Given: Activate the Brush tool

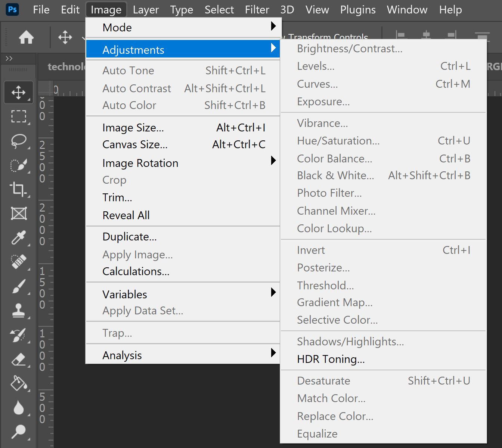Looking at the screenshot, I should point(18,287).
